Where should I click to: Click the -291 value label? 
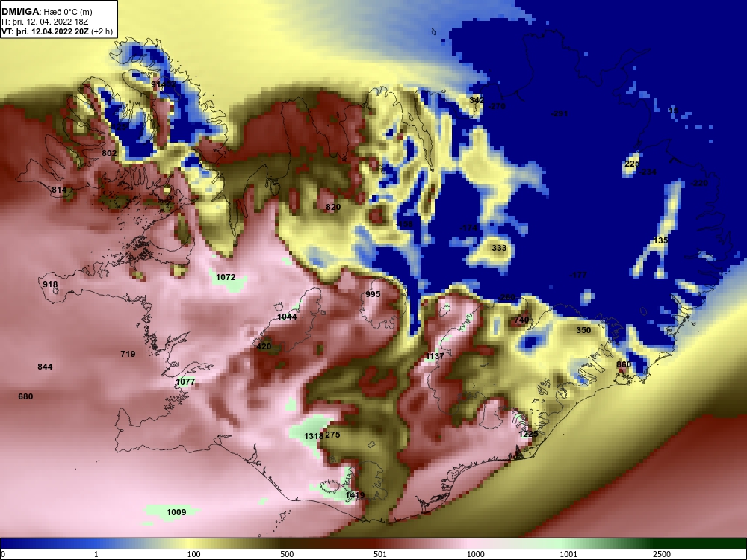[560, 113]
